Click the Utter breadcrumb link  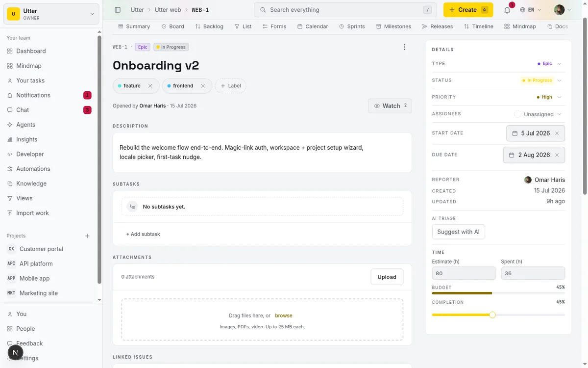137,10
